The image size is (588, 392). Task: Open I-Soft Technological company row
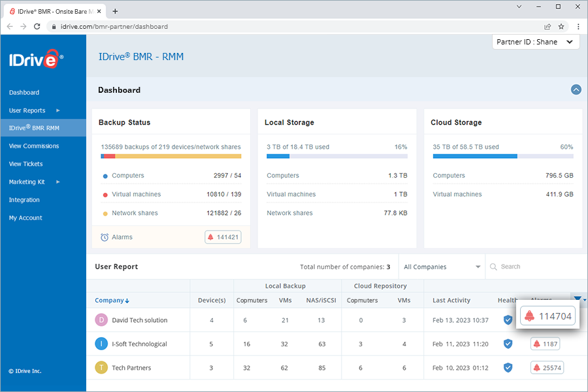[x=140, y=344]
